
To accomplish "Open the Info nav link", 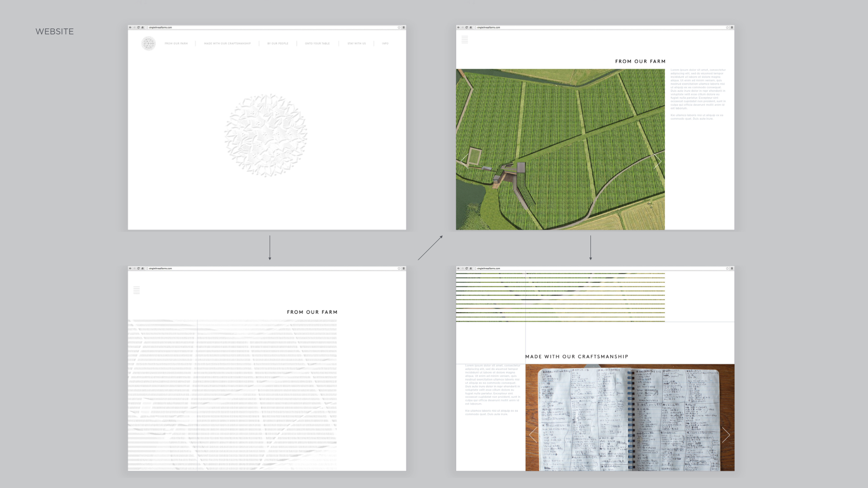I will [x=385, y=44].
